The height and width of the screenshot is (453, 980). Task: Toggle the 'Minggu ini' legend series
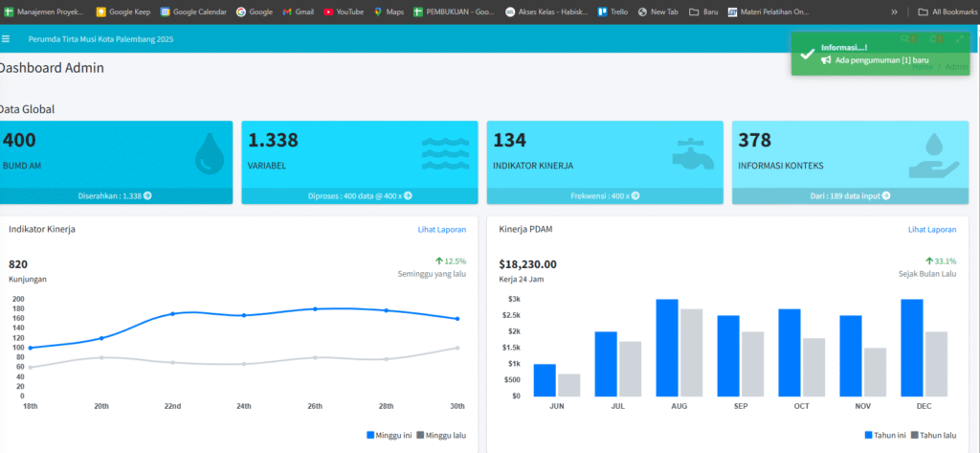click(390, 435)
